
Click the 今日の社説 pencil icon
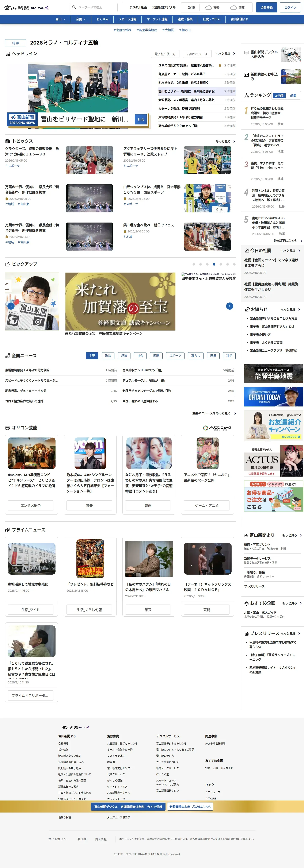coord(247,251)
